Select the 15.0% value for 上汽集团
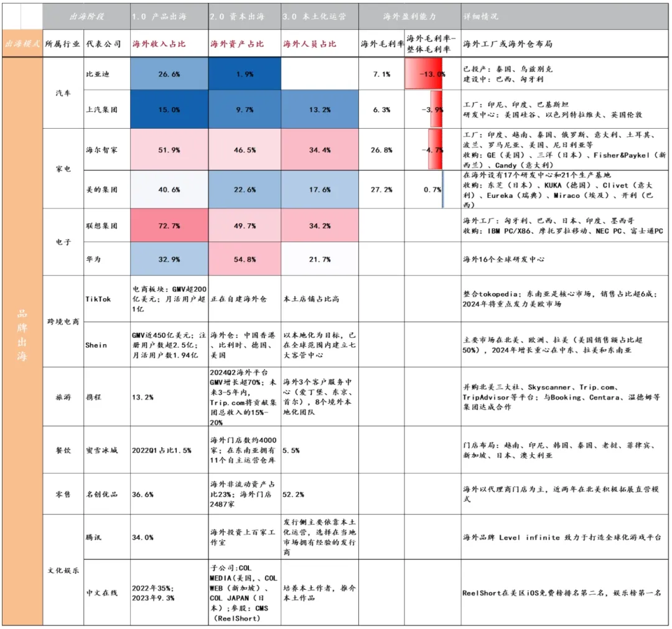This screenshot has width=672, height=629. 169,109
